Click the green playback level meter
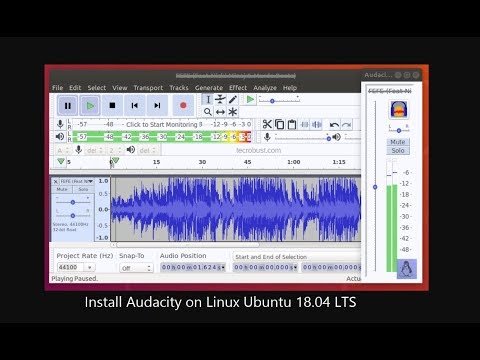 tap(162, 137)
